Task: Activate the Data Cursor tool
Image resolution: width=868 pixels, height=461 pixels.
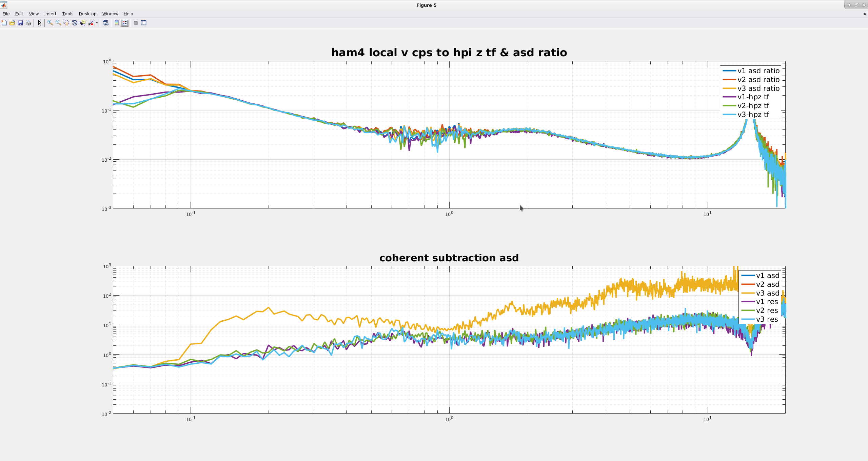Action: 83,23
